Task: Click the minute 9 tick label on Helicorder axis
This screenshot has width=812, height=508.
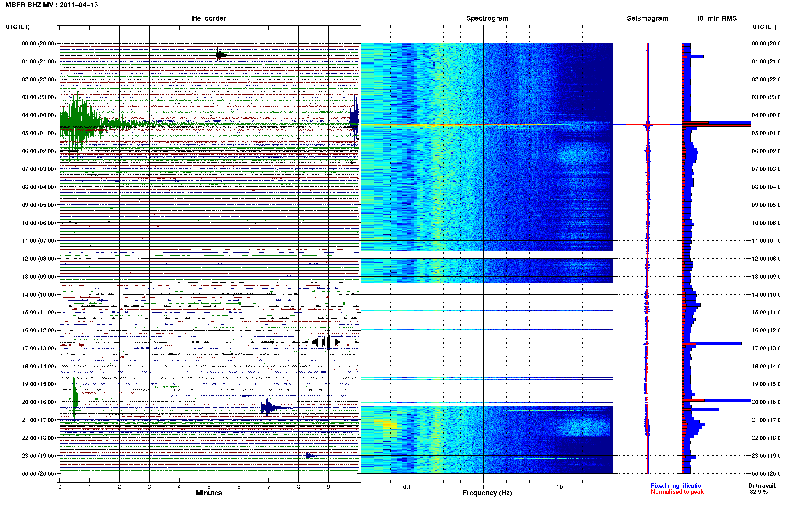Action: pos(328,487)
